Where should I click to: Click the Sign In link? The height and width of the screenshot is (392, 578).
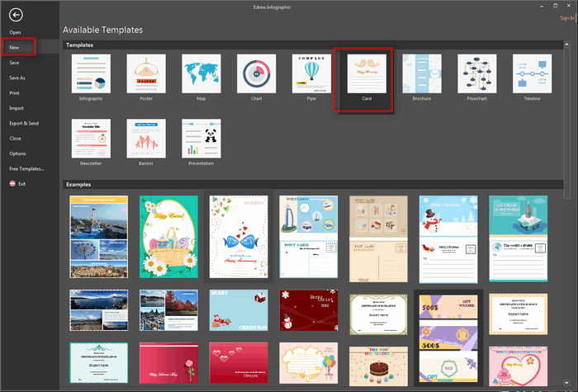[x=567, y=17]
